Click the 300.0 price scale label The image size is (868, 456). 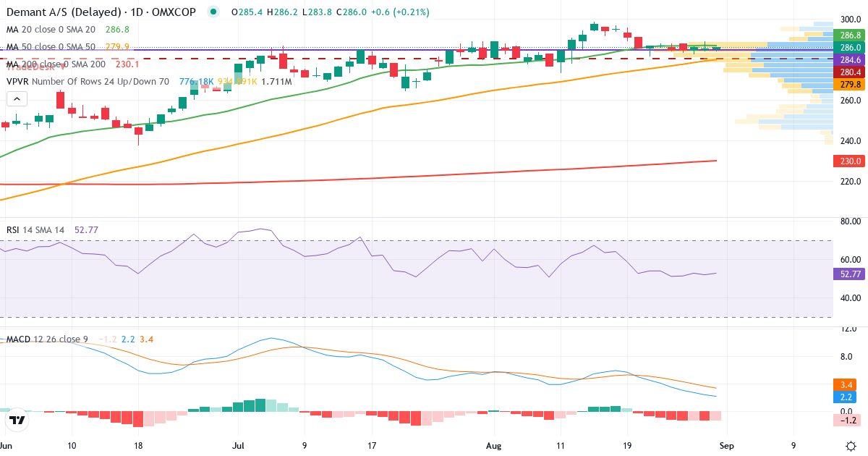tap(850, 20)
